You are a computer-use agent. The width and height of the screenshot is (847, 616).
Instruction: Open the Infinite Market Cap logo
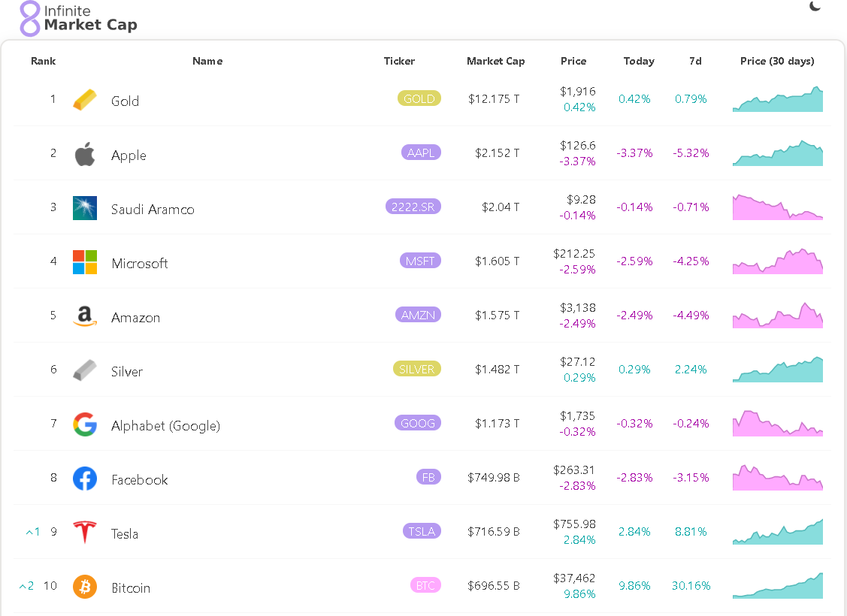[x=78, y=18]
